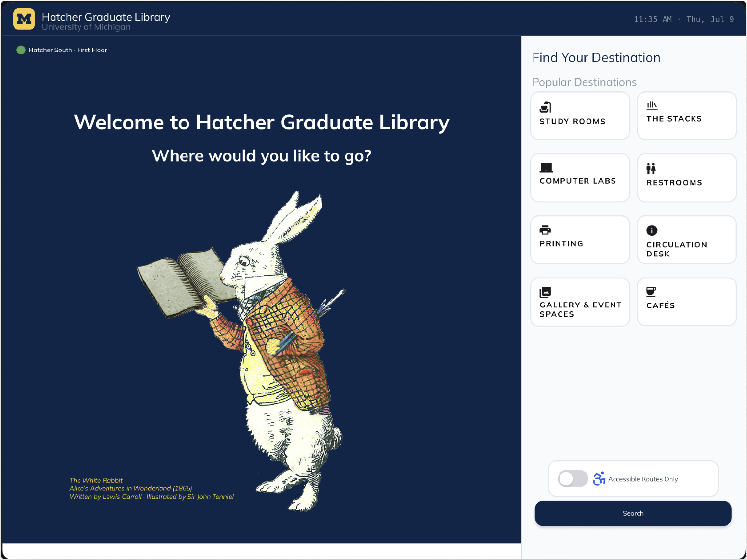Click the Hatcher Graduate Library header title
Image resolution: width=747 pixels, height=560 pixels.
pos(106,17)
